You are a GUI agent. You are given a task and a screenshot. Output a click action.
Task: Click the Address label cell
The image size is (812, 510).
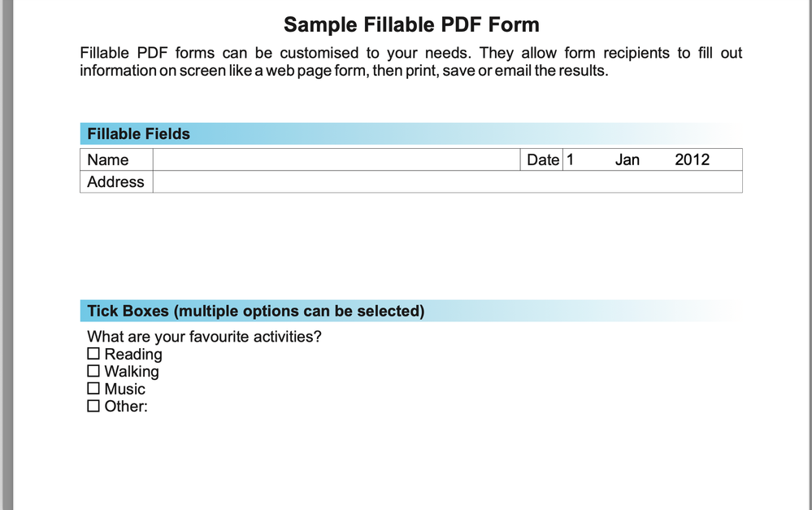[115, 181]
